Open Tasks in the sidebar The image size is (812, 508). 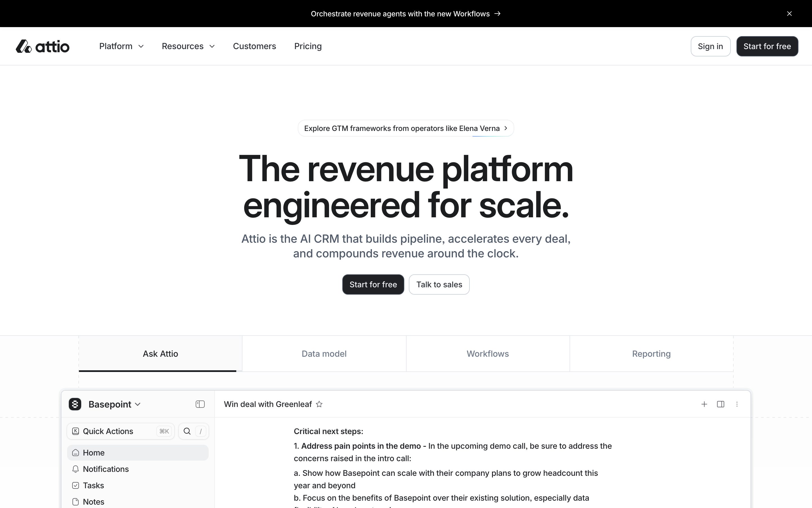pos(138,485)
